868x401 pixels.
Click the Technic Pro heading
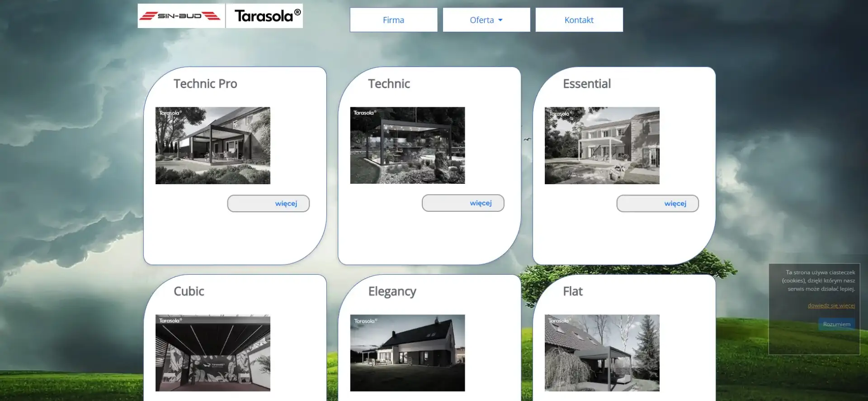[x=205, y=84]
